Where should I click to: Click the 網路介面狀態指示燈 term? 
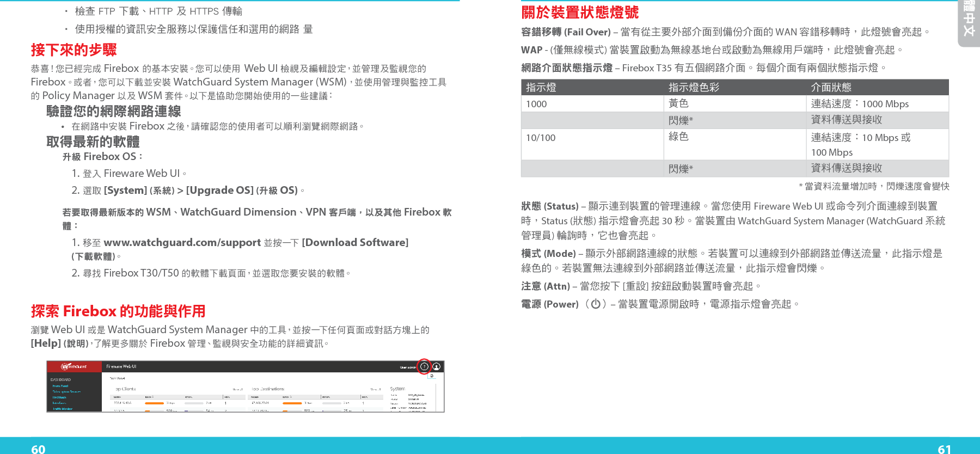pyautogui.click(x=567, y=68)
